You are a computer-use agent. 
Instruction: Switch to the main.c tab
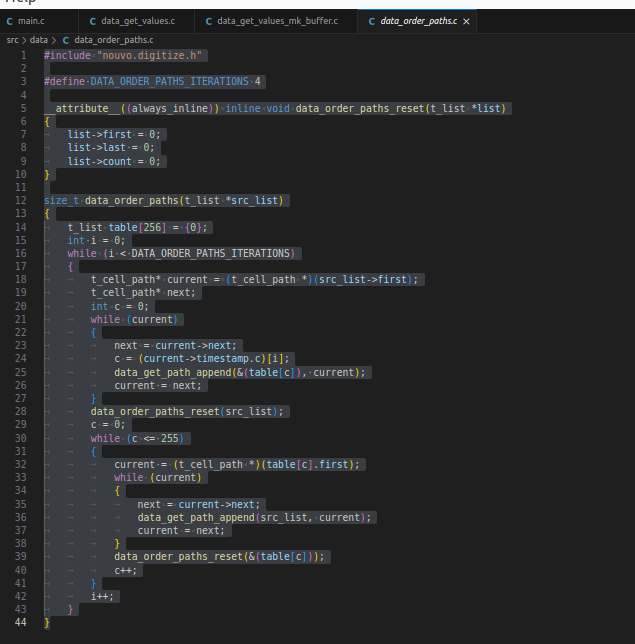[31, 21]
